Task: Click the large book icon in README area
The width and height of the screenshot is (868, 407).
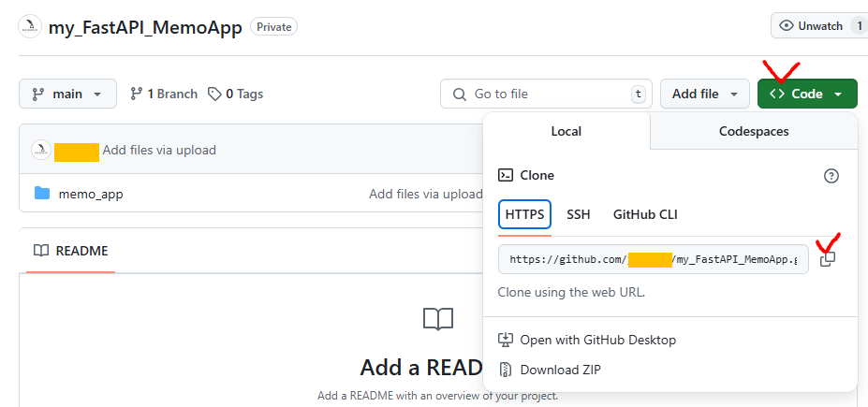Action: pos(438,319)
